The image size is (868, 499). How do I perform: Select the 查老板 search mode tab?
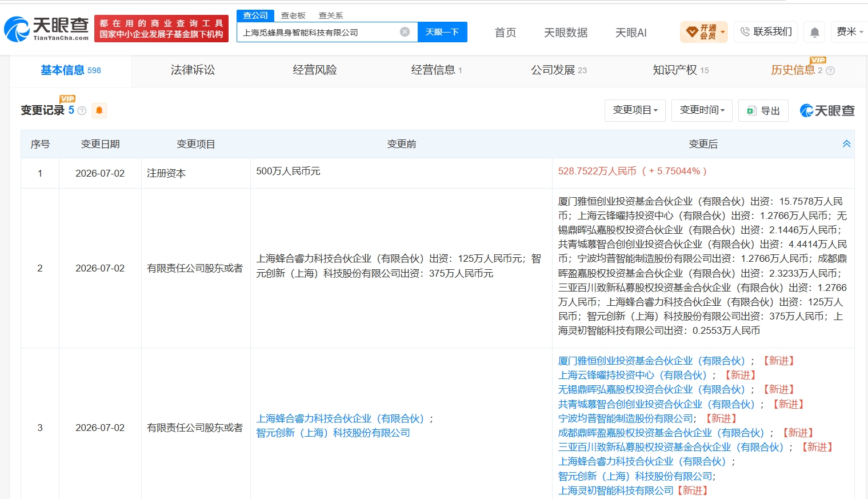[293, 15]
